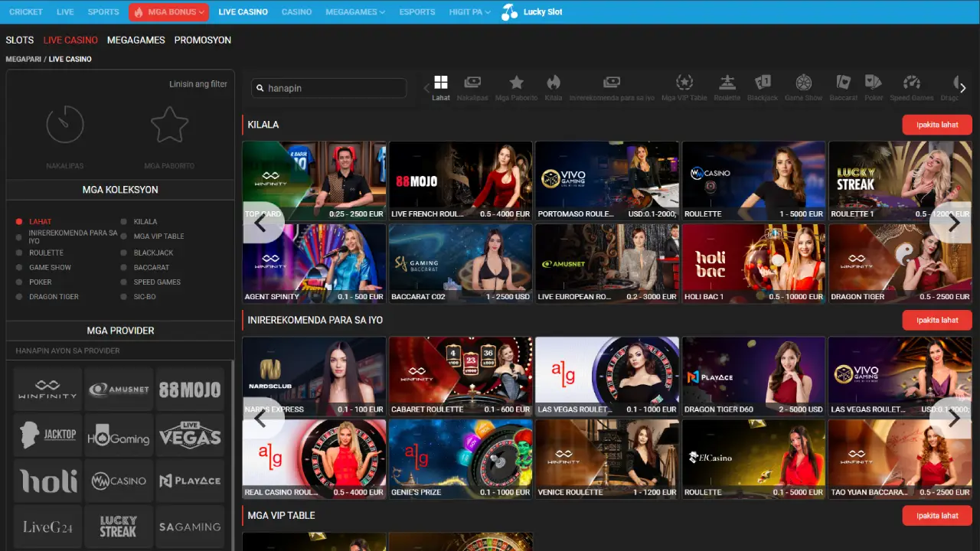Screen dimensions: 980x551
Task: Open the Nakalipas clock icon in sidebar
Action: [65, 125]
